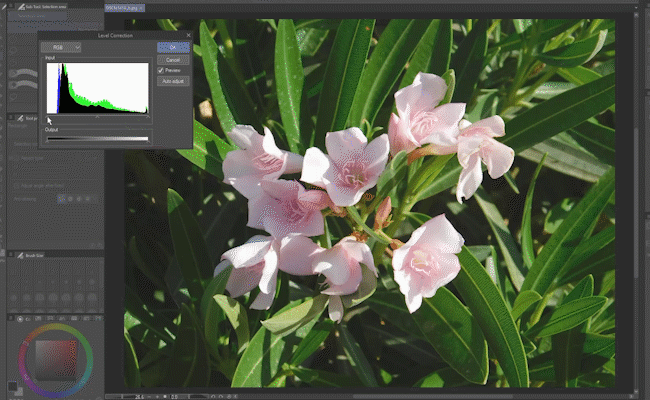Select the input highlight slider handle
The height and width of the screenshot is (400, 650).
pyautogui.click(x=148, y=117)
